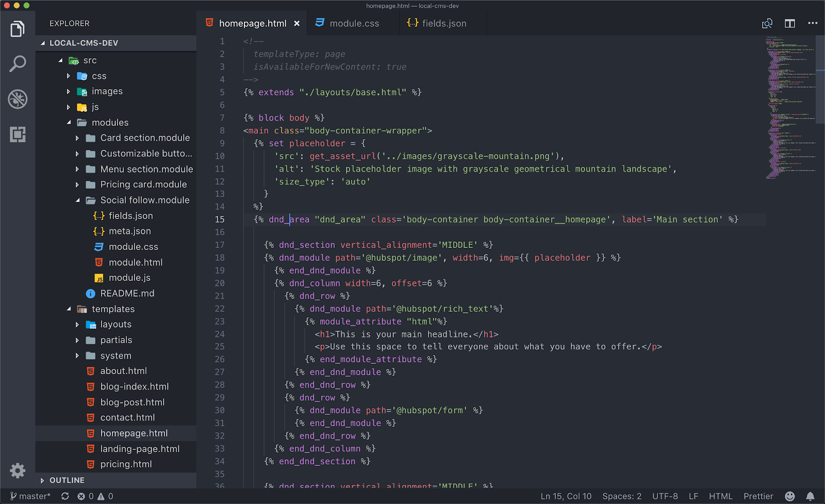Open notifications bell in status bar

pos(810,496)
